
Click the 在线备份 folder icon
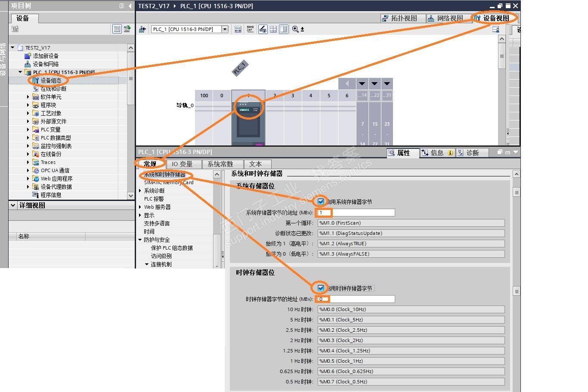(x=36, y=154)
